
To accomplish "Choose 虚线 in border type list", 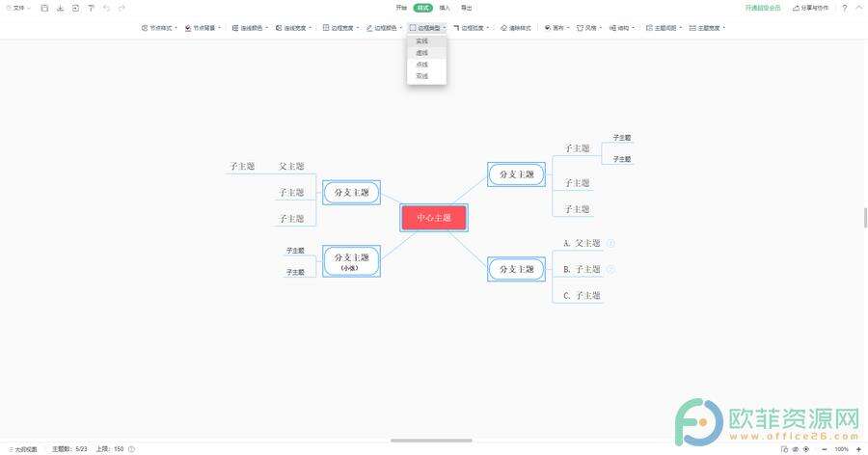I will (x=426, y=53).
